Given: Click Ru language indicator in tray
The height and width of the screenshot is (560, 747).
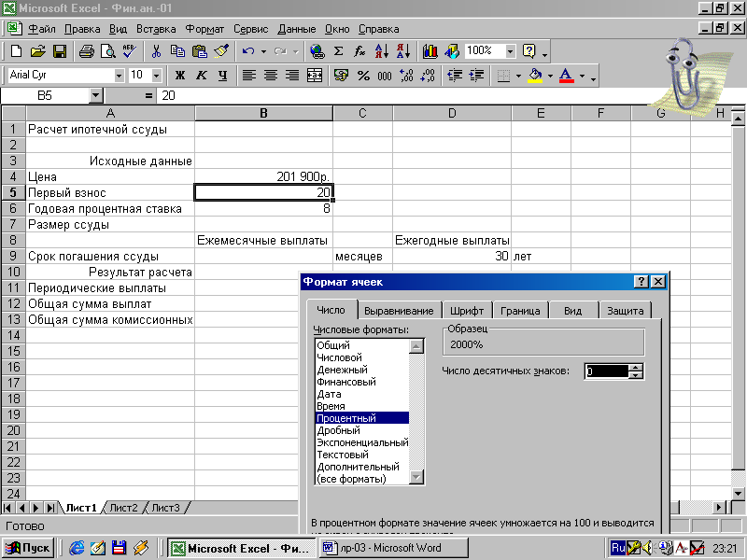Looking at the screenshot, I should coord(618,548).
